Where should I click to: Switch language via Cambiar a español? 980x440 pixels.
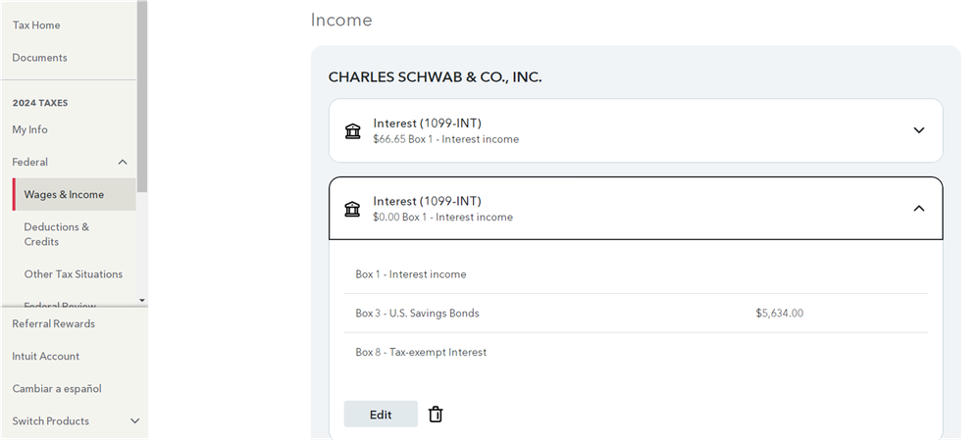pyautogui.click(x=57, y=389)
